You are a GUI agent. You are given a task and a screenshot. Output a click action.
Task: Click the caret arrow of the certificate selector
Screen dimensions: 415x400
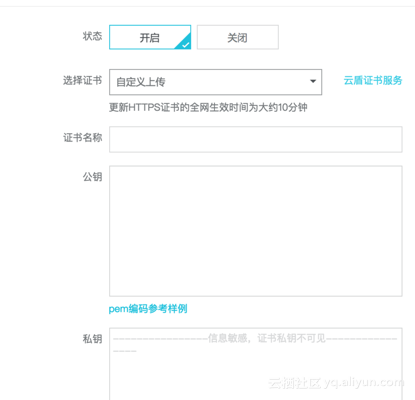[x=313, y=81]
